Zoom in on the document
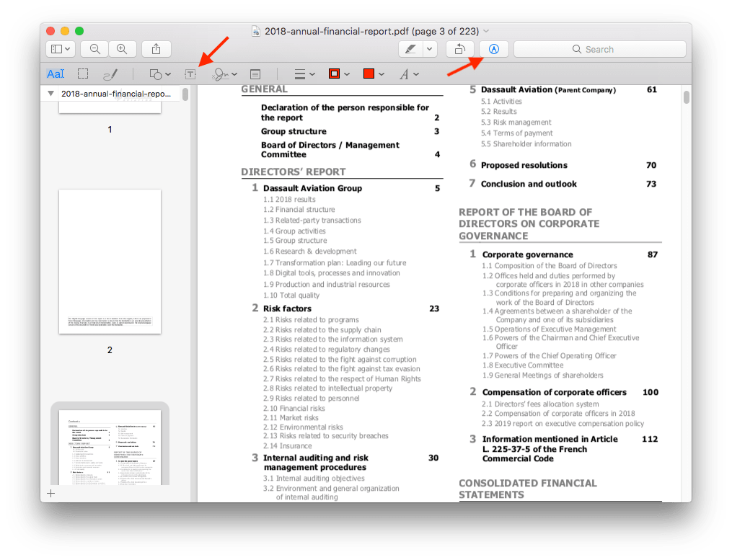The width and height of the screenshot is (732, 560). coord(123,48)
